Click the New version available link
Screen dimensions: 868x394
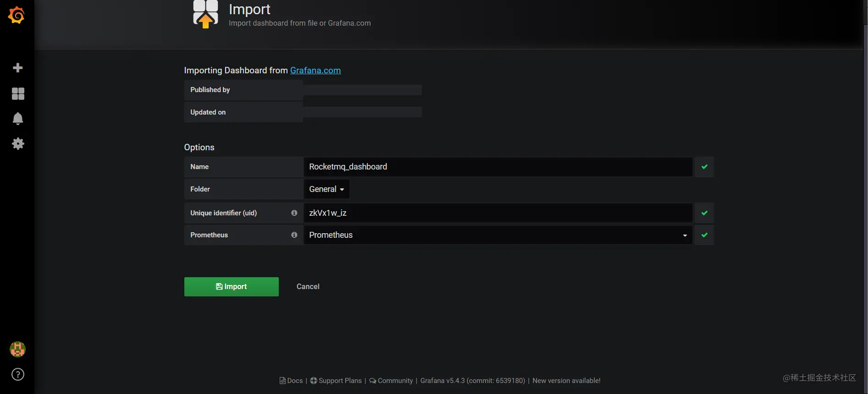[566, 381]
